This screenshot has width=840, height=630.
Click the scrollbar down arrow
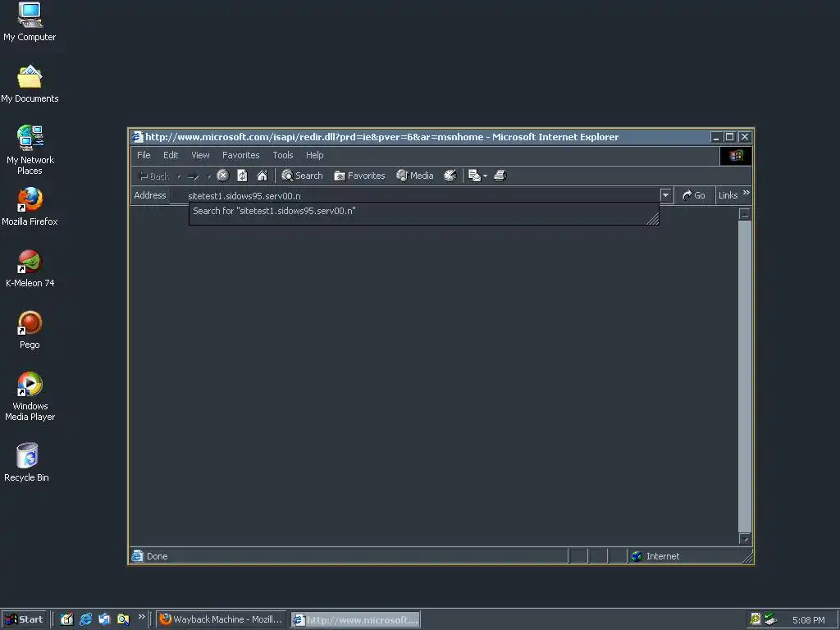745,538
